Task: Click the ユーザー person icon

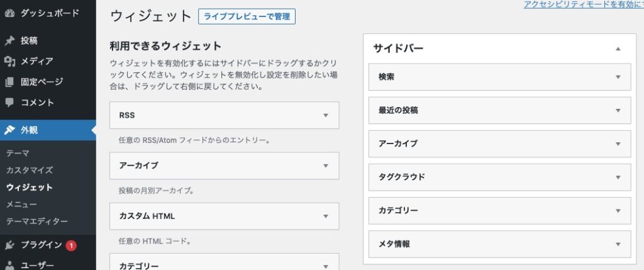Action: coord(9,265)
